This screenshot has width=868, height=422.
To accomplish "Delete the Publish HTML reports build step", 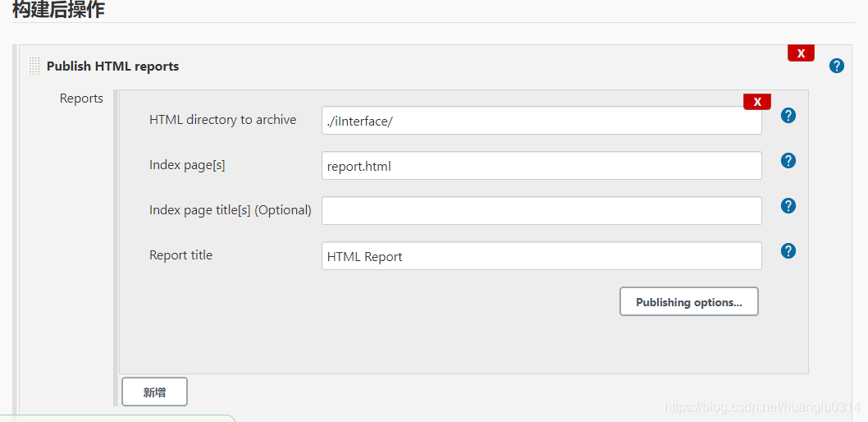I will pyautogui.click(x=801, y=53).
